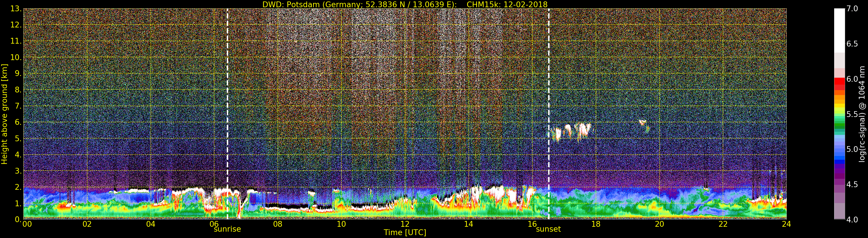Viewport: 868px width, 238px height.
Task: Click the "06" time axis tick label
Action: point(214,224)
